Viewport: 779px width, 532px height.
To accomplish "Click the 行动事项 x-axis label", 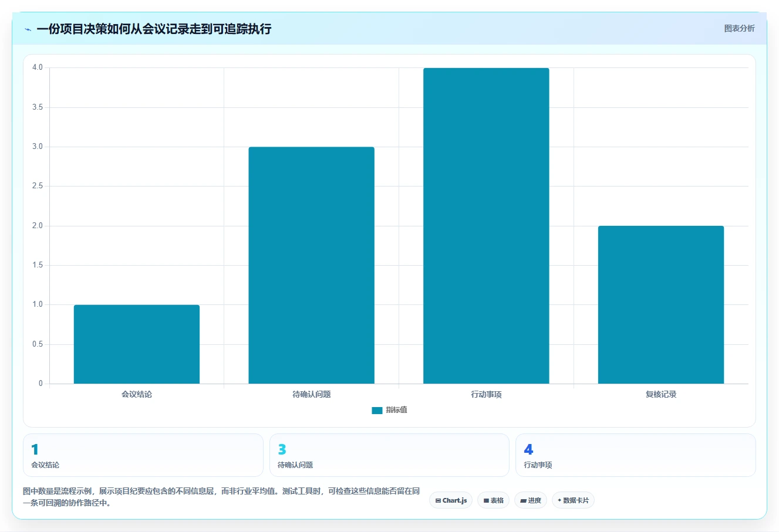I will pos(486,394).
